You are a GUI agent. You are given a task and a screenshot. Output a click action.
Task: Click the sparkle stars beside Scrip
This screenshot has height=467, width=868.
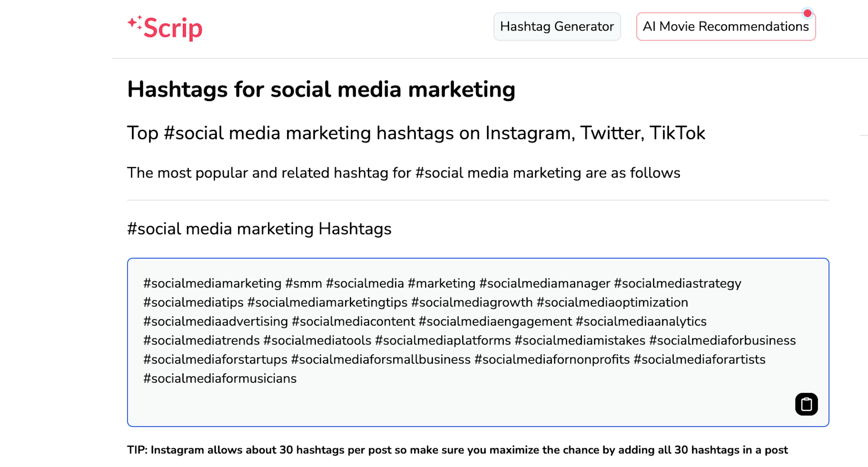tap(135, 23)
